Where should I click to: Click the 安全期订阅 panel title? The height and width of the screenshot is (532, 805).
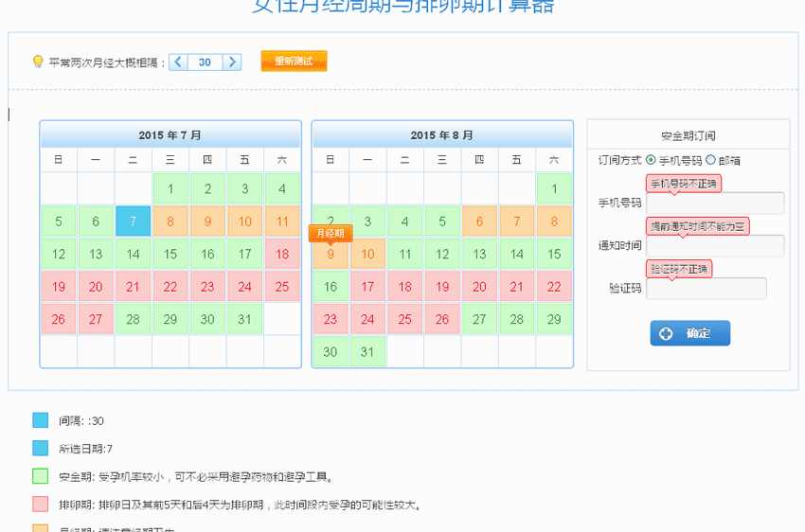tap(688, 136)
